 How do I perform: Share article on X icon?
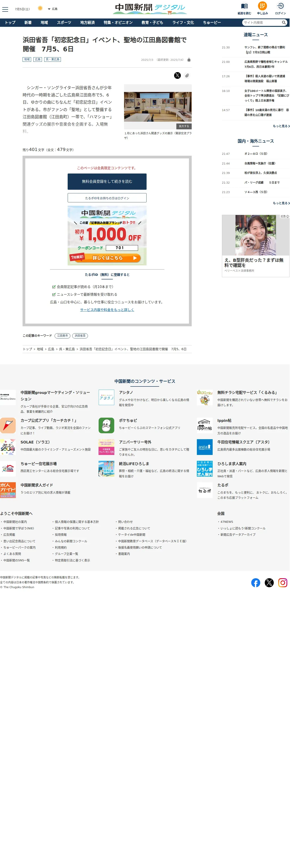click(177, 75)
